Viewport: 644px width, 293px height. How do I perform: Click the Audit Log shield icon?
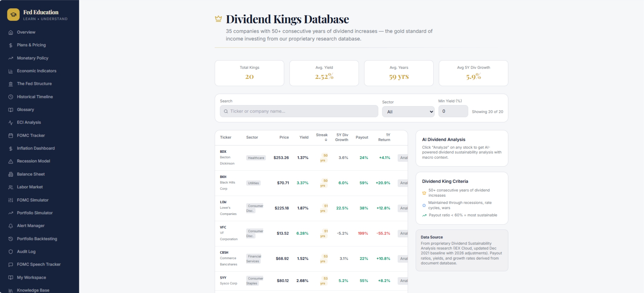pyautogui.click(x=11, y=252)
